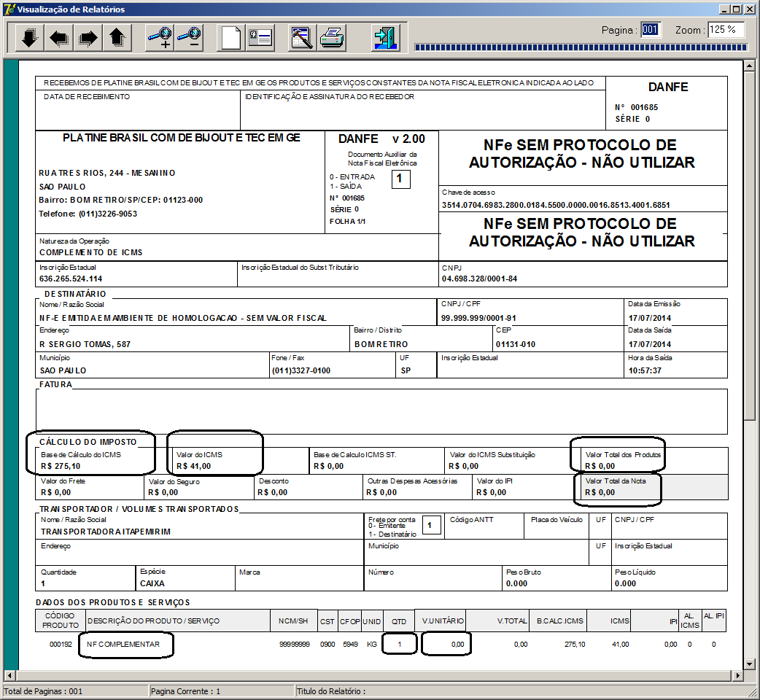Click the Espécie value 'CAIXA'
760x700 pixels.
point(152,583)
